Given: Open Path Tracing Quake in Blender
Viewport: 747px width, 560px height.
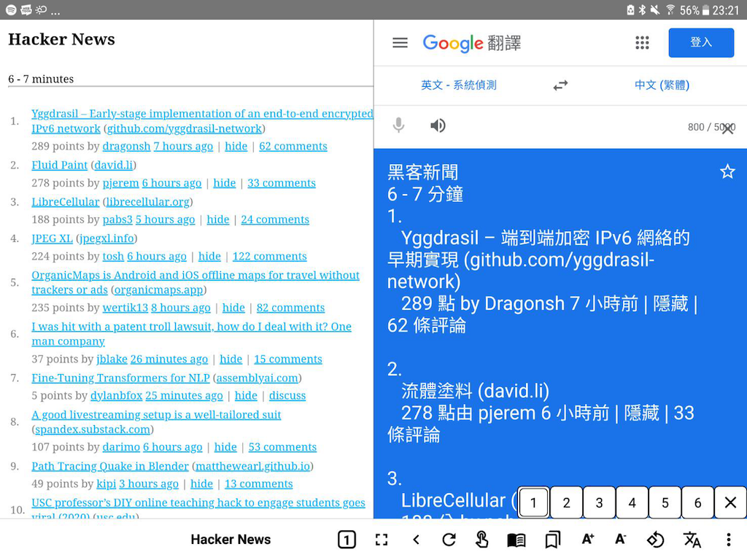Looking at the screenshot, I should tap(110, 466).
